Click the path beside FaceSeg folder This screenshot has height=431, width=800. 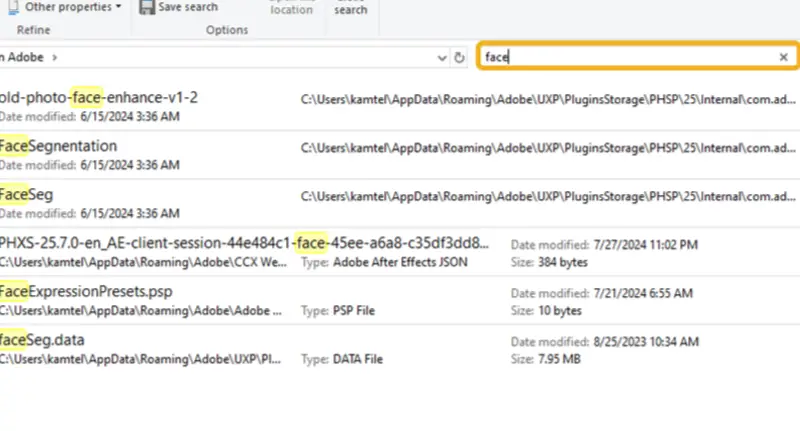tap(548, 196)
